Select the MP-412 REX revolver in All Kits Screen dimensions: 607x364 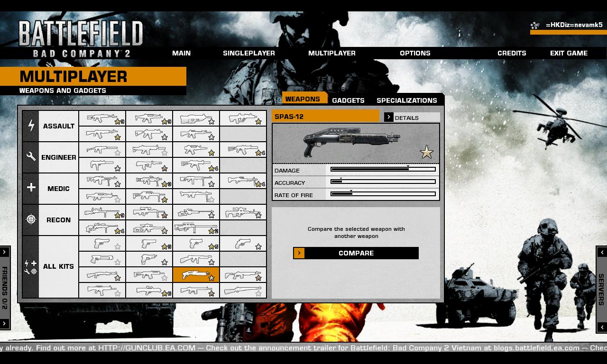[x=243, y=244]
